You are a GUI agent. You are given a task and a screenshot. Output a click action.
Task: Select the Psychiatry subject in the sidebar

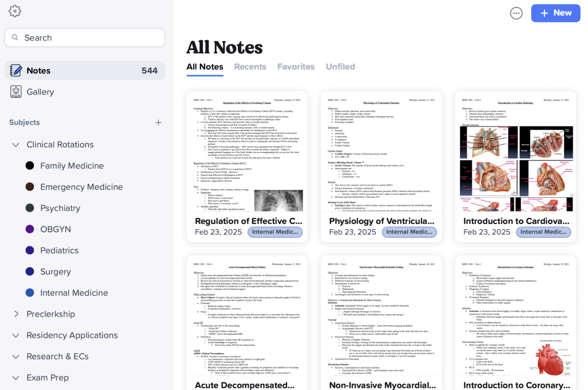[60, 208]
